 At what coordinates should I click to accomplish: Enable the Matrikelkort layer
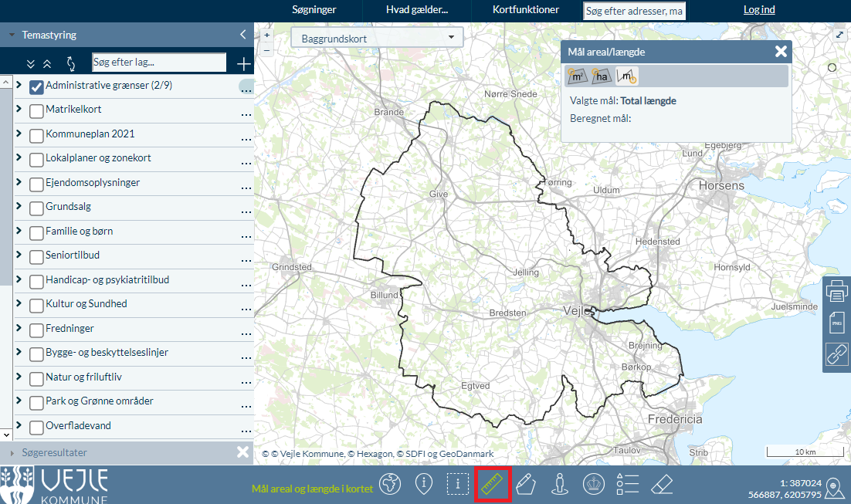pos(36,111)
